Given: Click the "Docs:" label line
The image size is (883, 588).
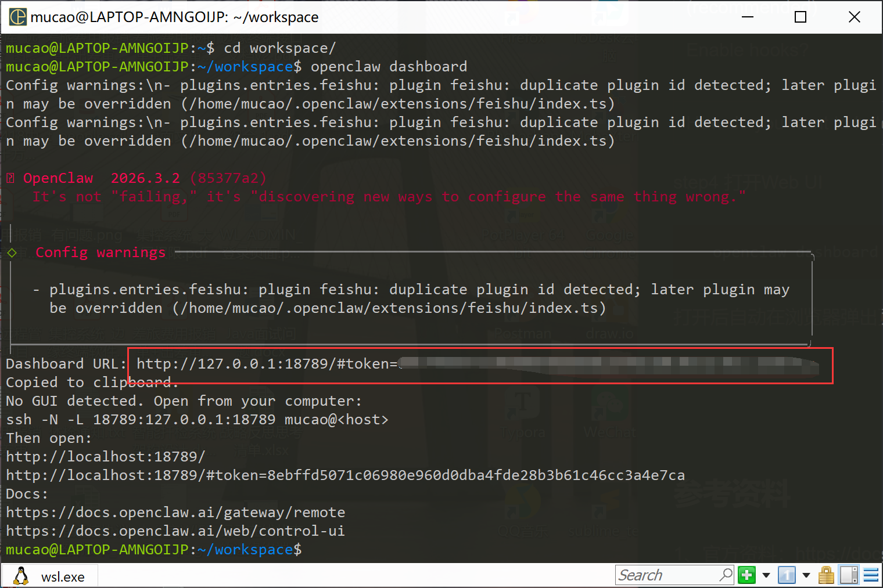Looking at the screenshot, I should 27,494.
